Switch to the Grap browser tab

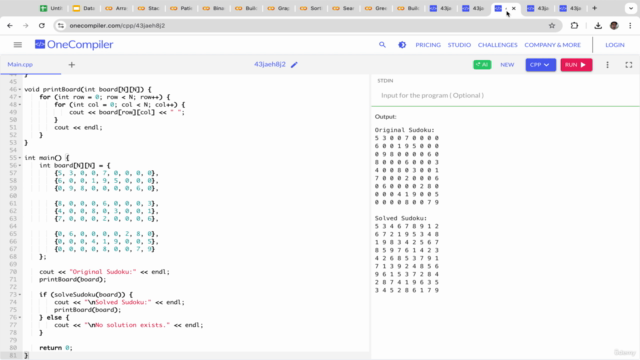click(279, 8)
